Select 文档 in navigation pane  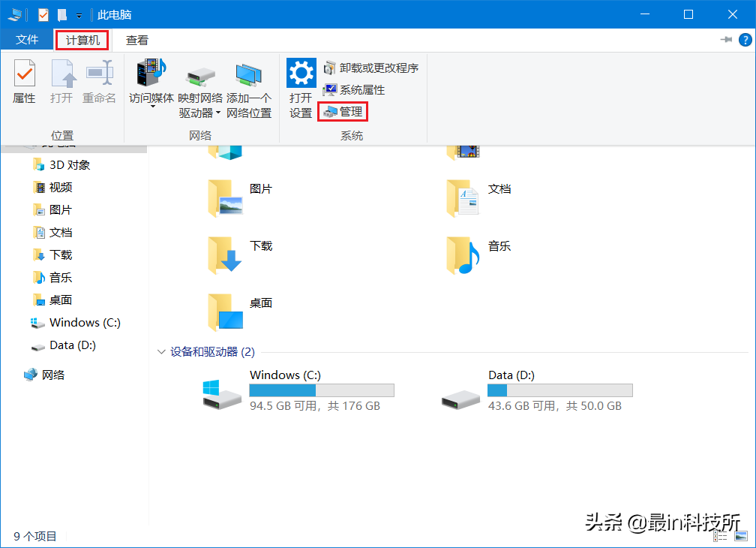[x=52, y=233]
